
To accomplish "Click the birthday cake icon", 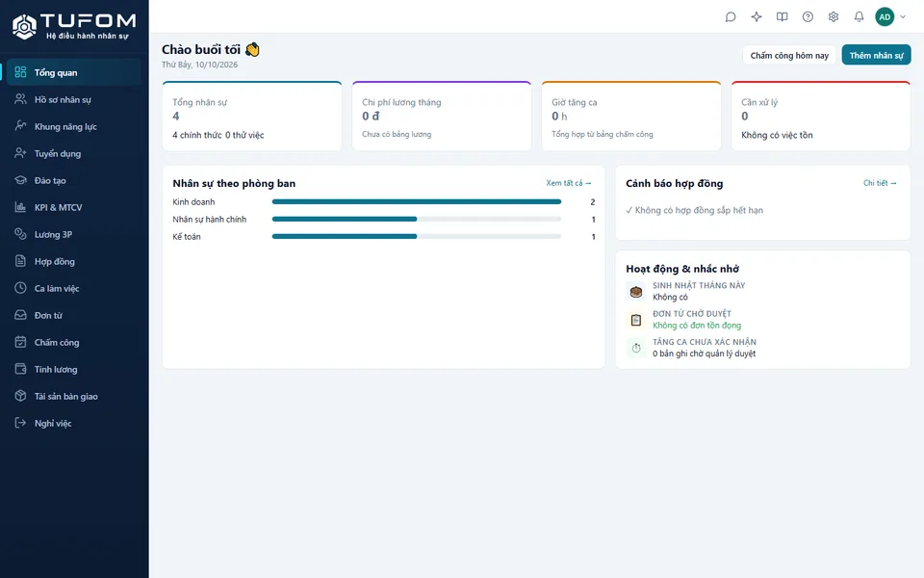I will tap(636, 291).
